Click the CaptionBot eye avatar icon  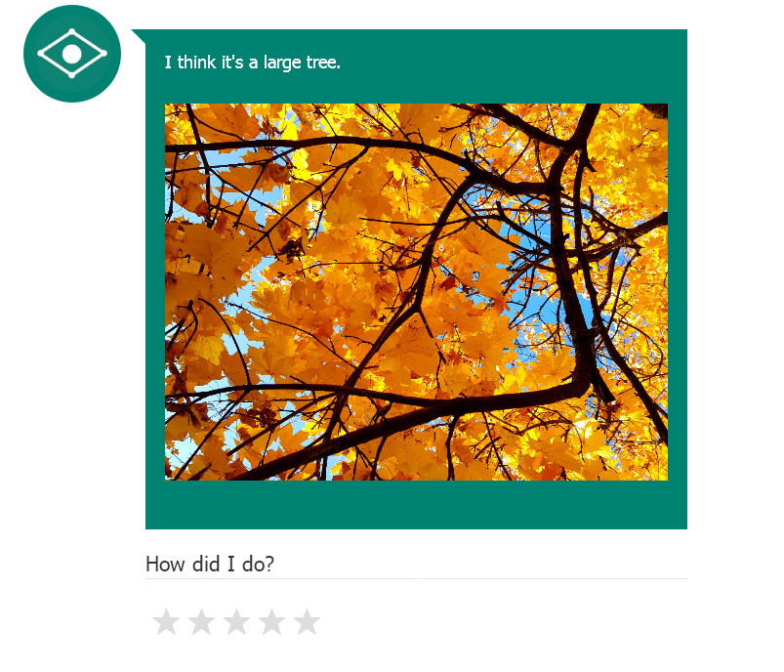pos(72,54)
